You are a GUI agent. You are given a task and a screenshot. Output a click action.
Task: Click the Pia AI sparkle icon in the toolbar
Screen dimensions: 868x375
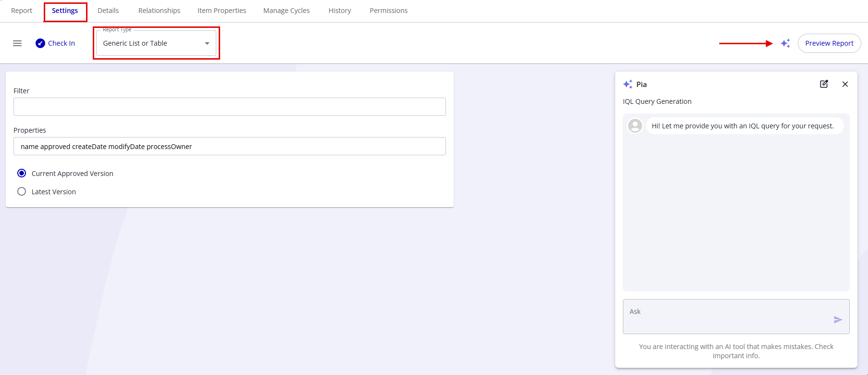786,43
